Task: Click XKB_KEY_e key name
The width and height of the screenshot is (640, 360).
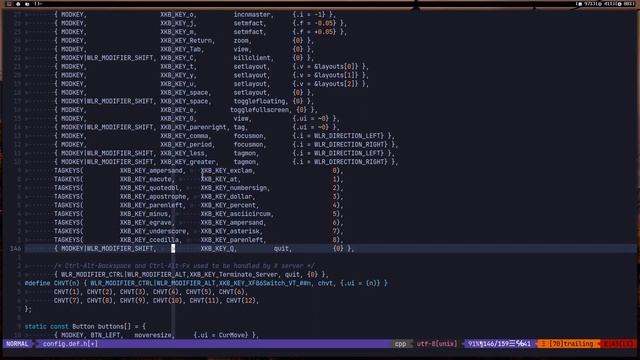Action: (178, 110)
